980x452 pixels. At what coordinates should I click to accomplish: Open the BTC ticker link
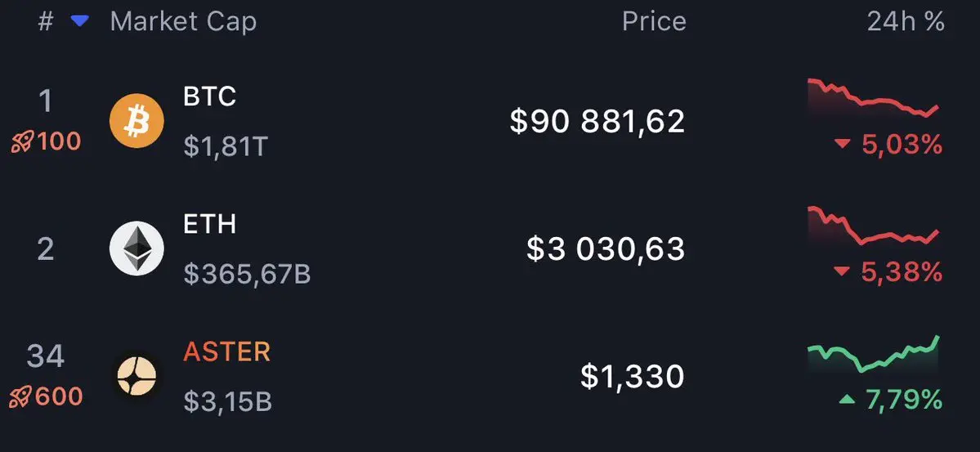[x=210, y=96]
